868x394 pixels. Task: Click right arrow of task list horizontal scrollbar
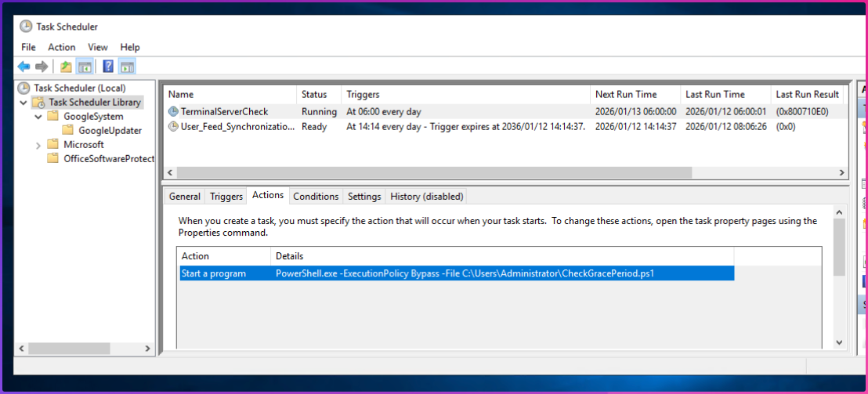[x=842, y=173]
